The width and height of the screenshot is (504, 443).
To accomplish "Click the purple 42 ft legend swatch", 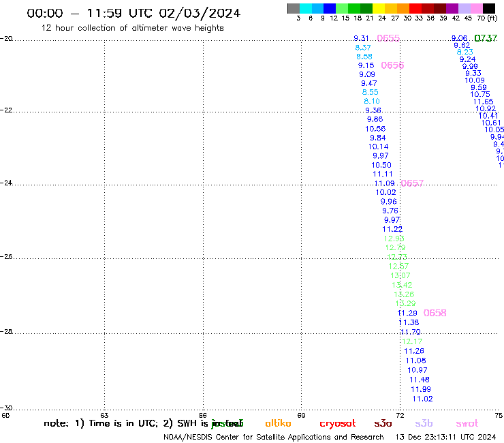I will 452,8.
